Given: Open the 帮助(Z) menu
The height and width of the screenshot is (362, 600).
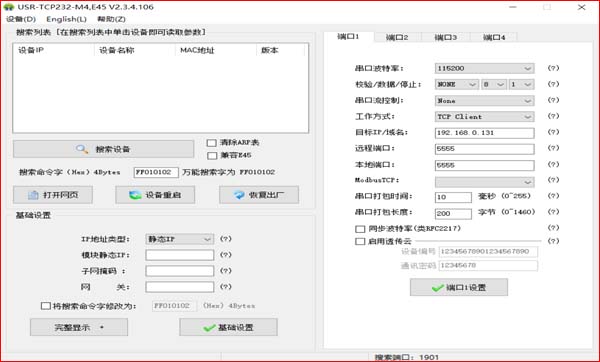Looking at the screenshot, I should (111, 19).
